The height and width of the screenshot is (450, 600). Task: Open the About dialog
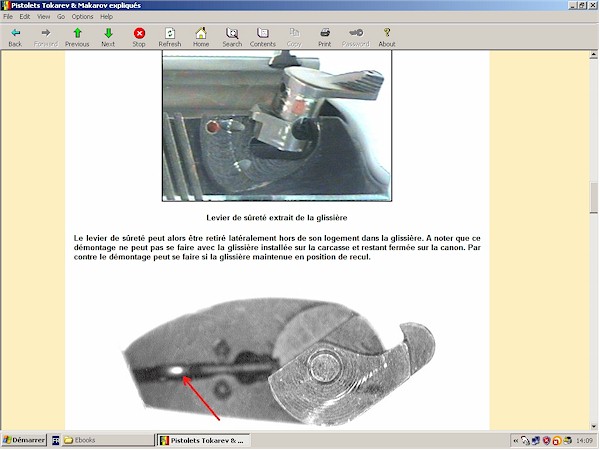click(387, 37)
